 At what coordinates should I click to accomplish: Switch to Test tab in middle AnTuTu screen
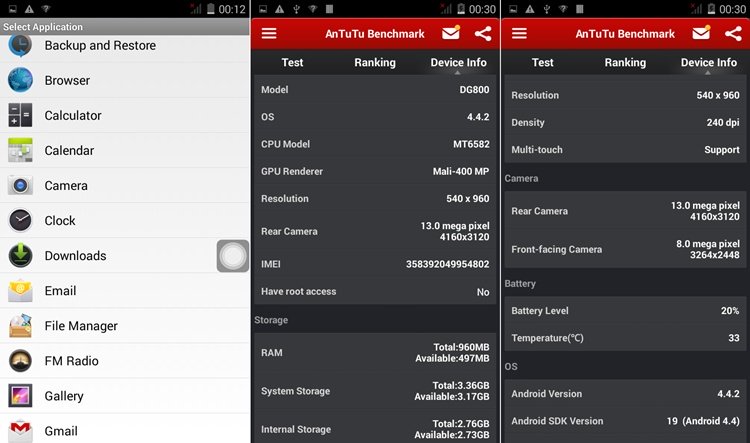(x=292, y=62)
